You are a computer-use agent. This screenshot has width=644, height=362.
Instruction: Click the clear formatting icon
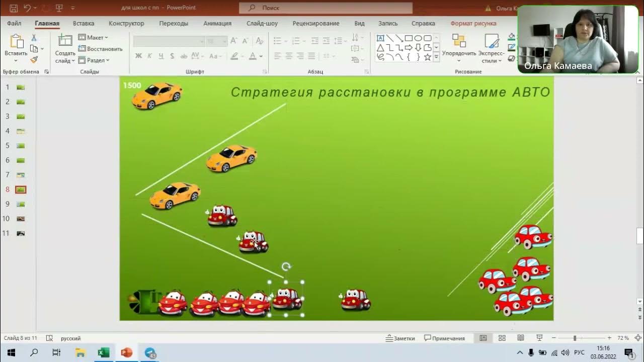[x=260, y=41]
